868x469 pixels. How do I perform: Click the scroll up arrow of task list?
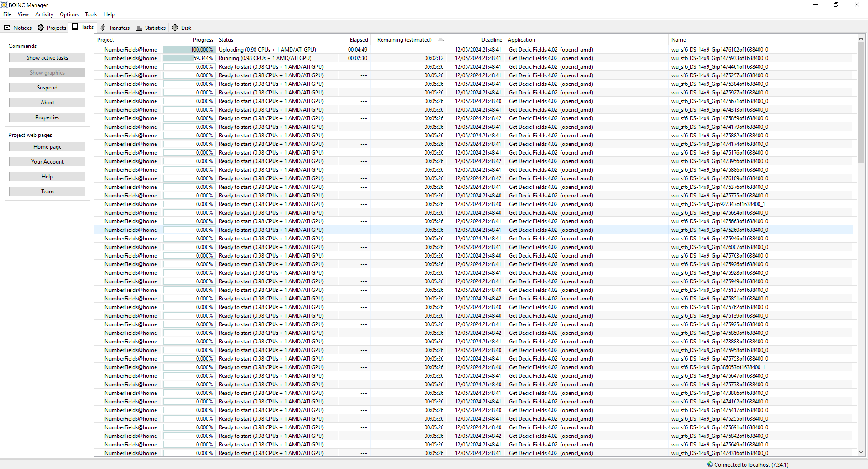coord(861,38)
